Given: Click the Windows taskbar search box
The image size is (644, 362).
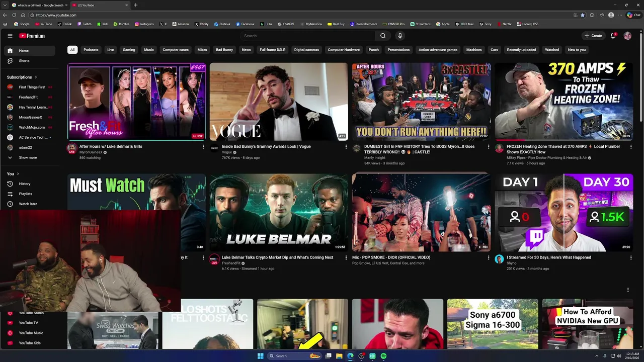Looking at the screenshot, I should click(294, 356).
